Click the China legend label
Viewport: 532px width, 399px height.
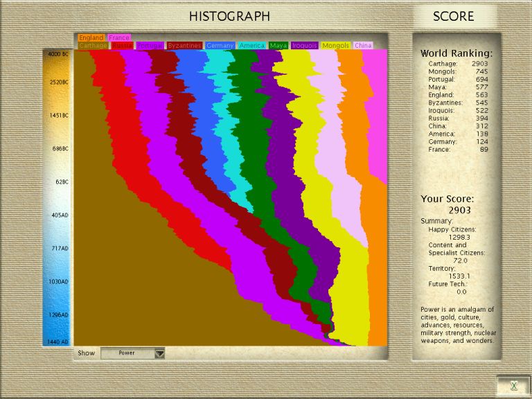click(364, 46)
